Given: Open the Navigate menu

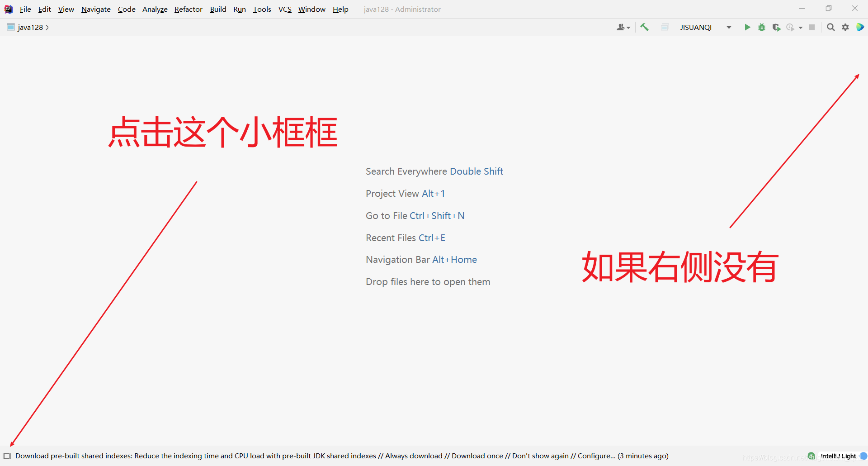Looking at the screenshot, I should click(96, 9).
